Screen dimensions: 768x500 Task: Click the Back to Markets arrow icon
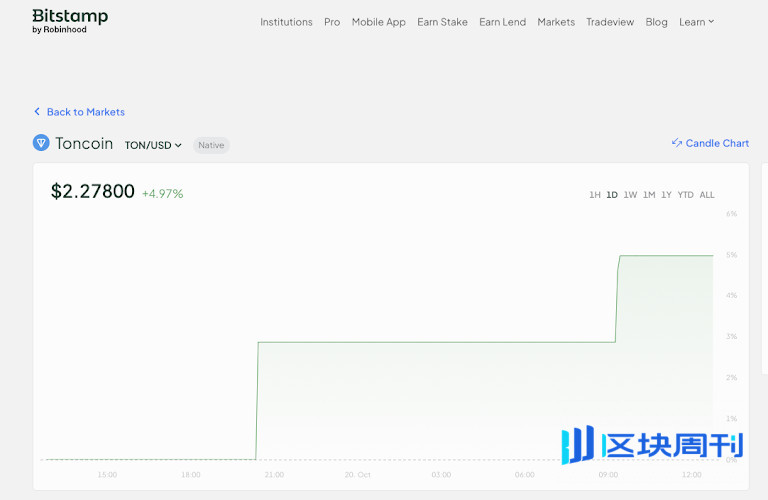click(x=37, y=112)
